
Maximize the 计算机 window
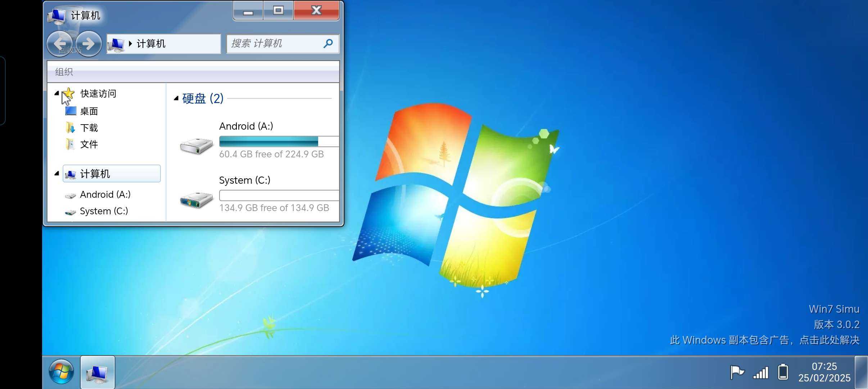click(x=278, y=11)
